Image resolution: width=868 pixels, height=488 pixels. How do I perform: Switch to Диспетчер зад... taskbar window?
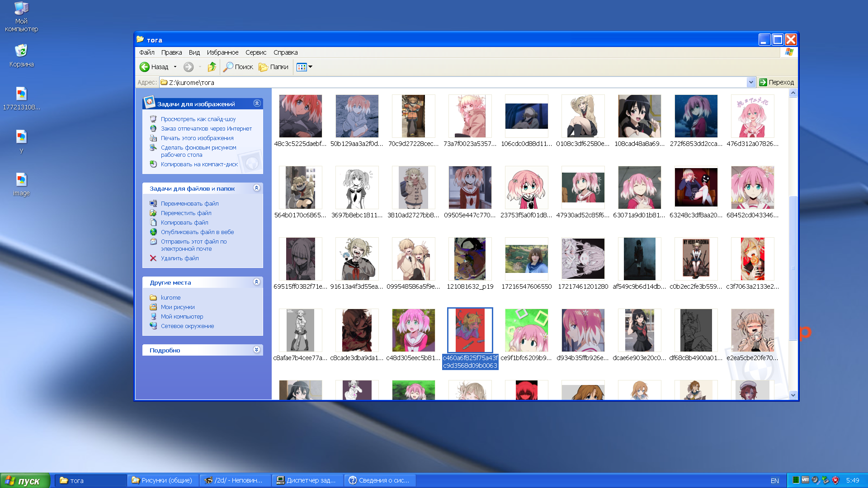(x=307, y=481)
